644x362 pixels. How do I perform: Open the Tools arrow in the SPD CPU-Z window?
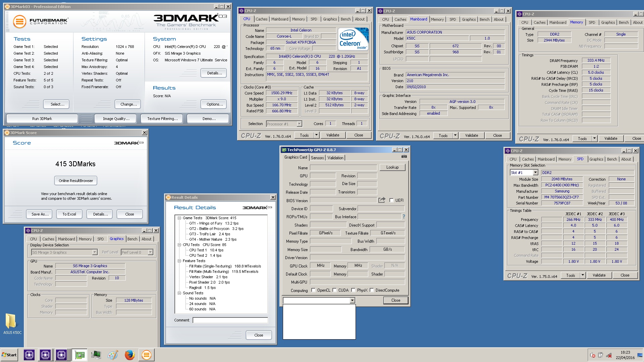(x=583, y=276)
